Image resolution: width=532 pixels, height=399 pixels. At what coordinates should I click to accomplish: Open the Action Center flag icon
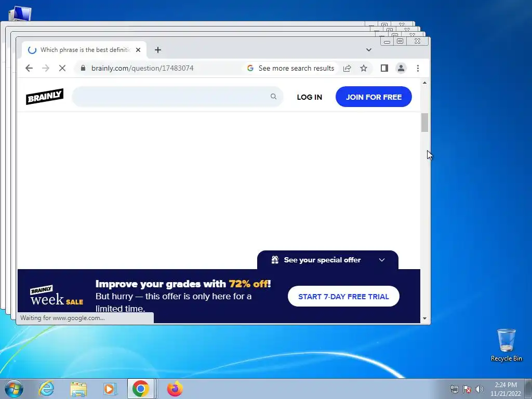[x=467, y=389]
